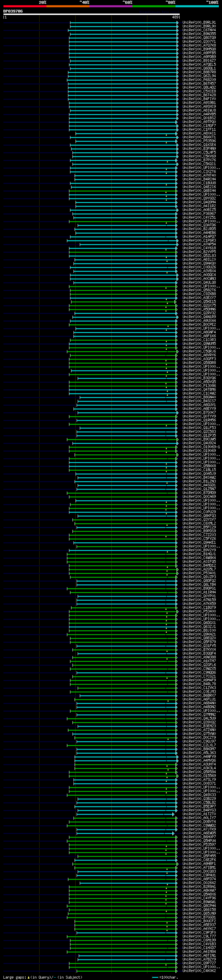Click the cyan alignment bar for UniRef100_A8TIN1
222x980 pixels.
128,956
